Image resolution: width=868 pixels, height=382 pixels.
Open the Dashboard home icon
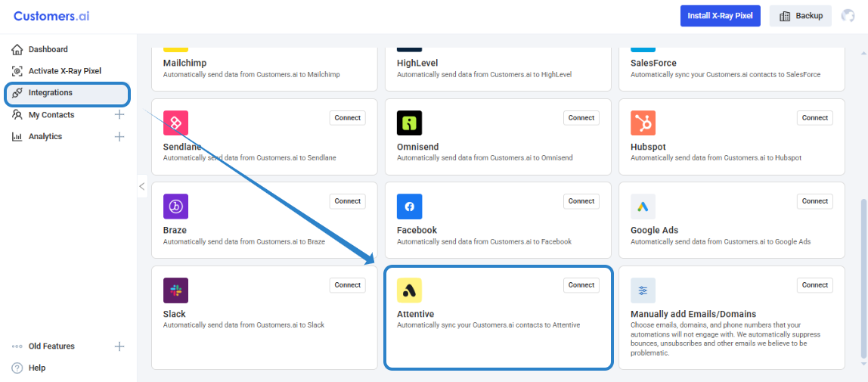(17, 49)
